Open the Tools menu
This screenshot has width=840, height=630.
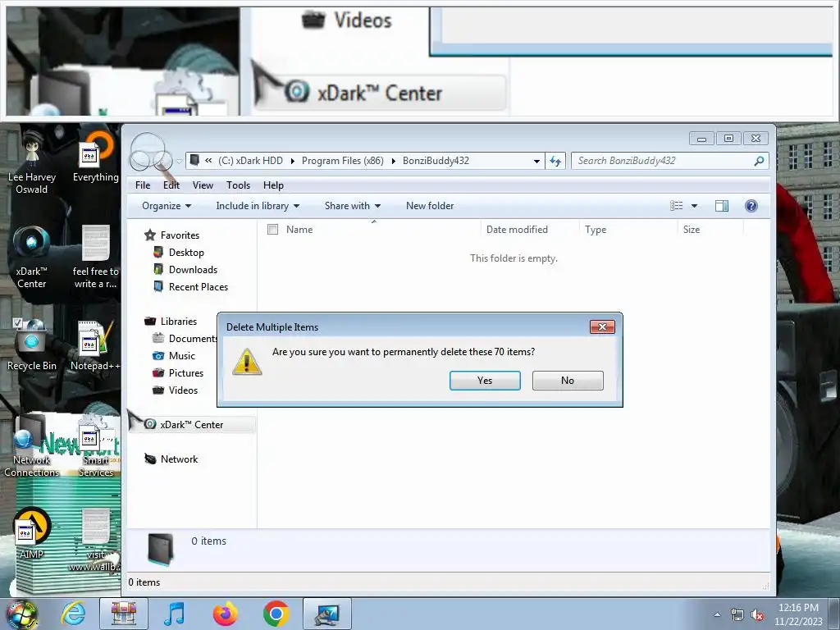click(x=239, y=185)
